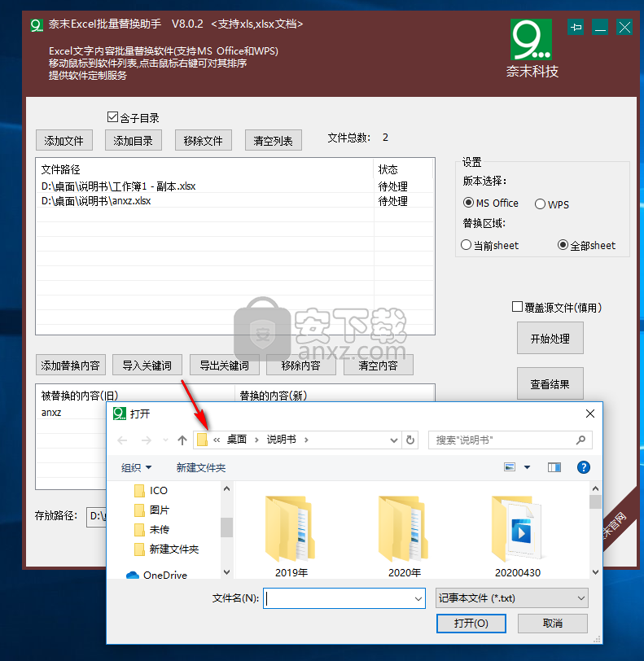
Task: Go back in the Open dialog
Action: (122, 440)
